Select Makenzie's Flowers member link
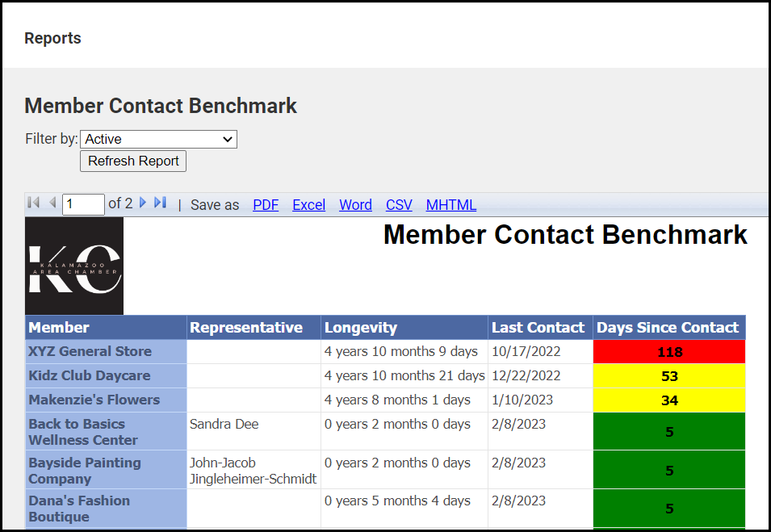The height and width of the screenshot is (532, 771). pyautogui.click(x=94, y=400)
